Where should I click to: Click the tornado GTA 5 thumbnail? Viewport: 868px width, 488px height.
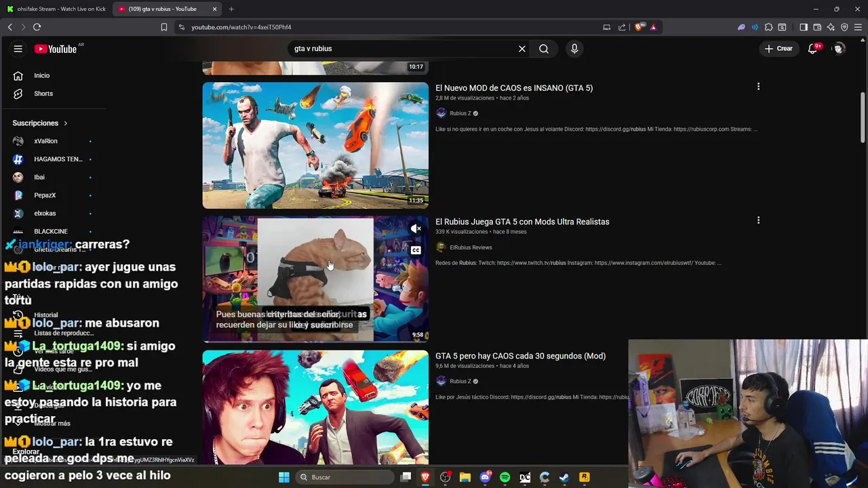315,145
